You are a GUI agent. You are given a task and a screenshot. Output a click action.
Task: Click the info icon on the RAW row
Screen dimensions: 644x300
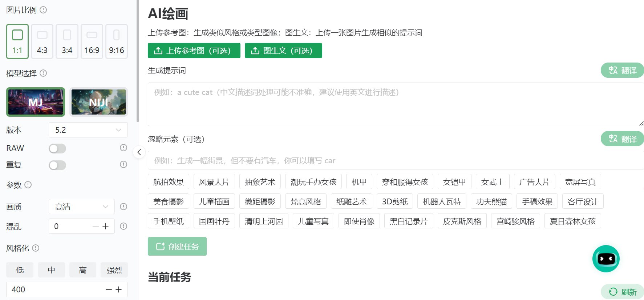coord(123,148)
